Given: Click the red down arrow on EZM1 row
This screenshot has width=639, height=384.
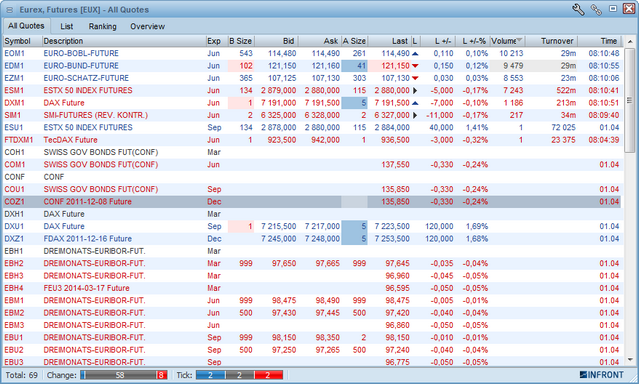Looking at the screenshot, I should [x=415, y=78].
